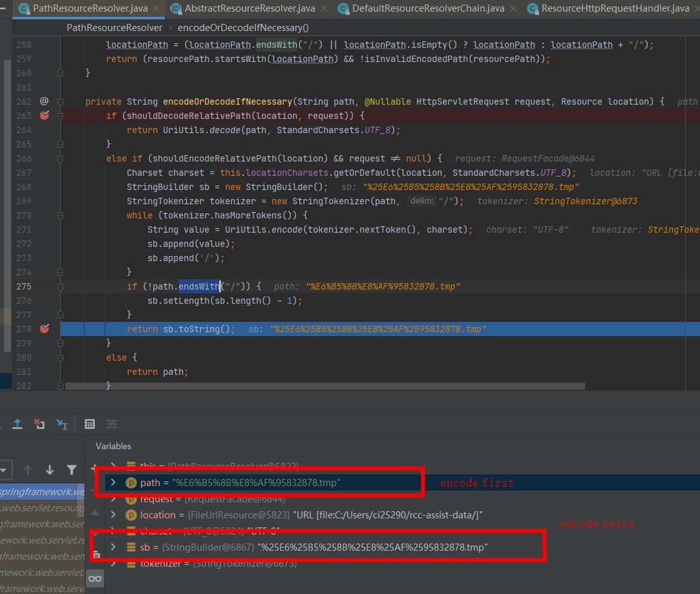The height and width of the screenshot is (594, 700).
Task: Remove the breakpoint on line 278
Action: [44, 329]
